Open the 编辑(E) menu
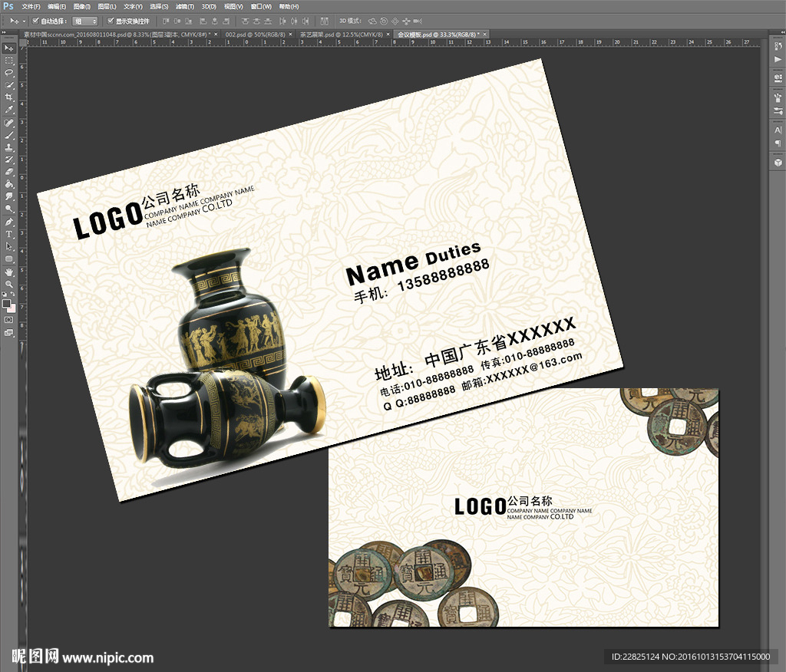The width and height of the screenshot is (786, 672). [57, 6]
